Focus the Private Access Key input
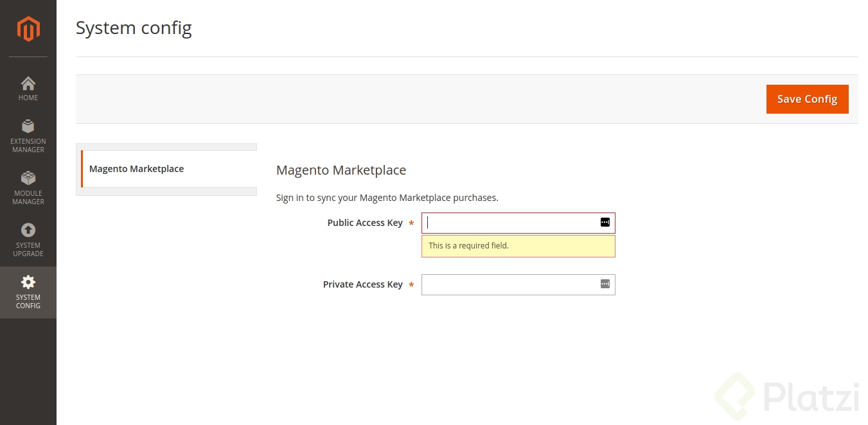 point(518,284)
